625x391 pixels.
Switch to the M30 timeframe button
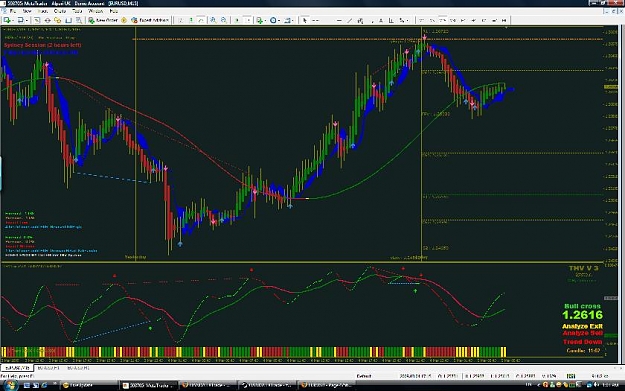pos(452,20)
